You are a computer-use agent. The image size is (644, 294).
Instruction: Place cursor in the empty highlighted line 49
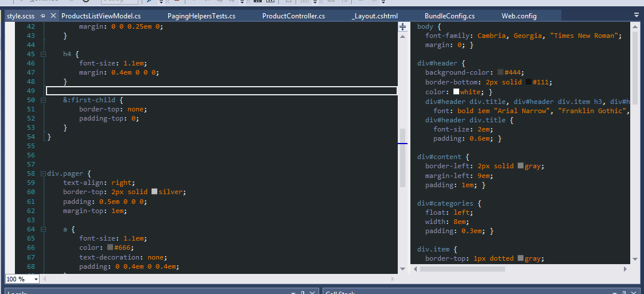tap(222, 91)
